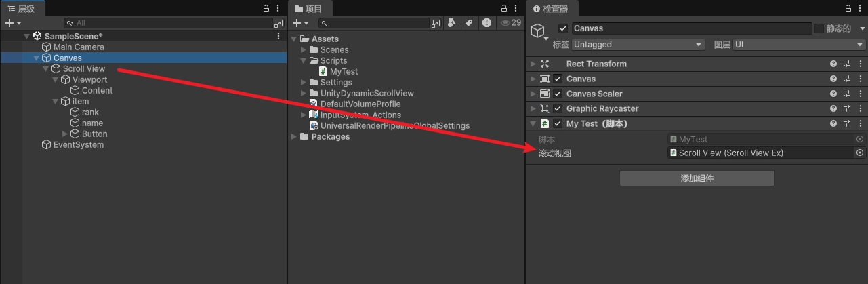Toggle hidden packages visibility eye (29)

coord(510,23)
